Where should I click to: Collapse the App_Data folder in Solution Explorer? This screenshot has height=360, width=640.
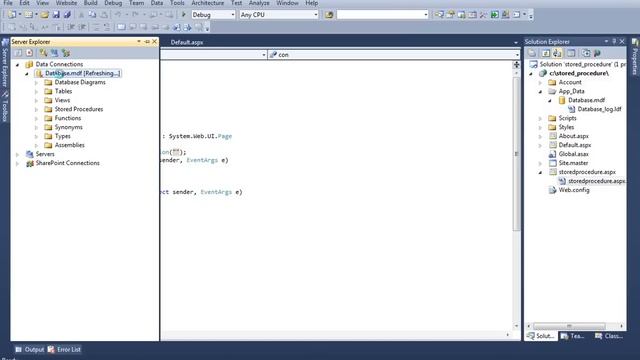pyautogui.click(x=541, y=91)
